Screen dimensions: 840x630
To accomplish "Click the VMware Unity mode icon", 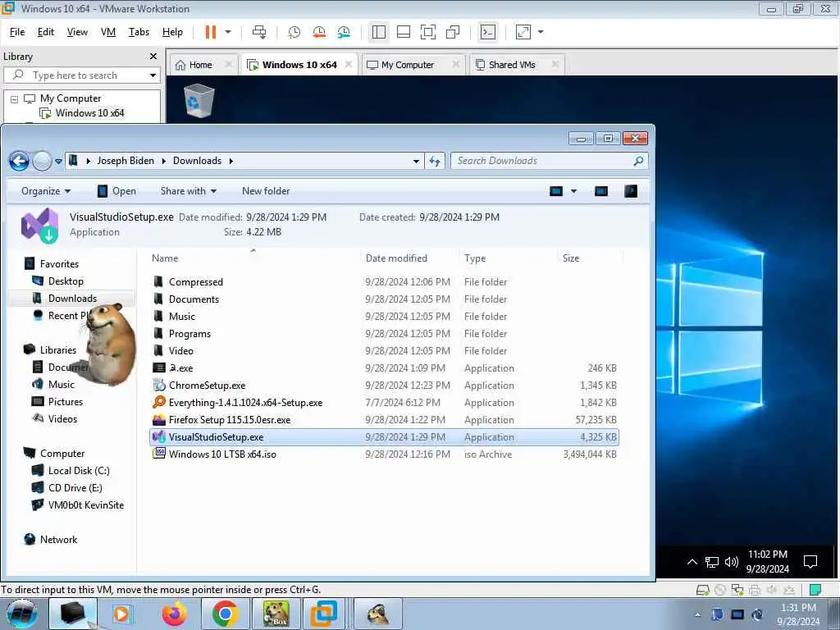I will (x=453, y=32).
